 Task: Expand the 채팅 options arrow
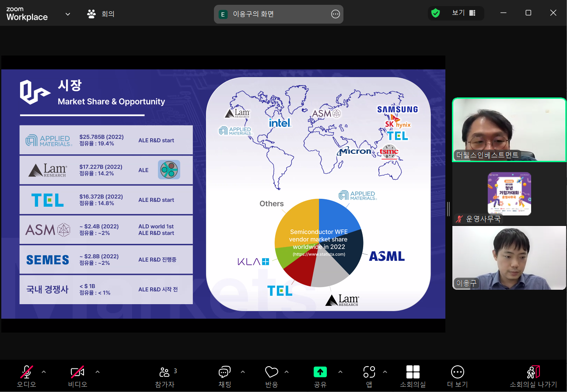pos(243,372)
